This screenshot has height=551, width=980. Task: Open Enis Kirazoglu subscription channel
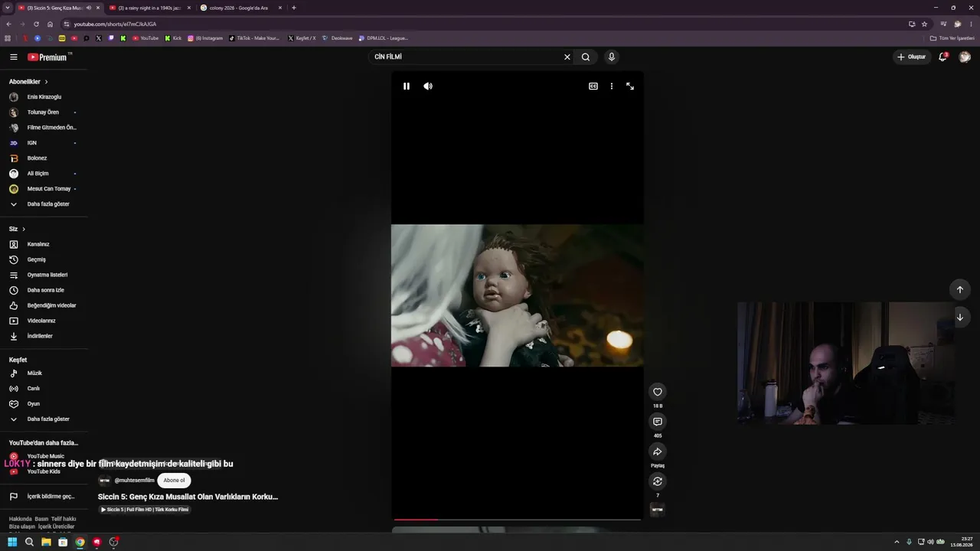[x=44, y=97]
